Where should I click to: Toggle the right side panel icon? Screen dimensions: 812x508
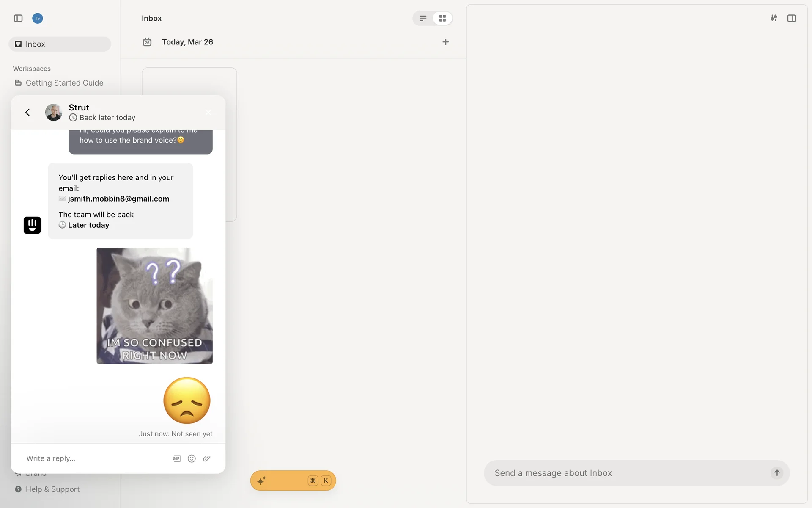[x=791, y=18]
